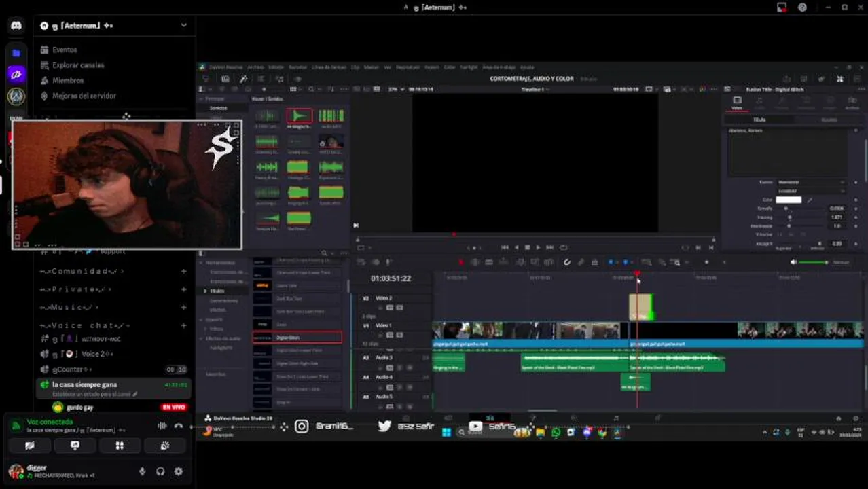Screen dimensions: 868x489
Task: Switch to Archivo tab in inspector
Action: 852,103
